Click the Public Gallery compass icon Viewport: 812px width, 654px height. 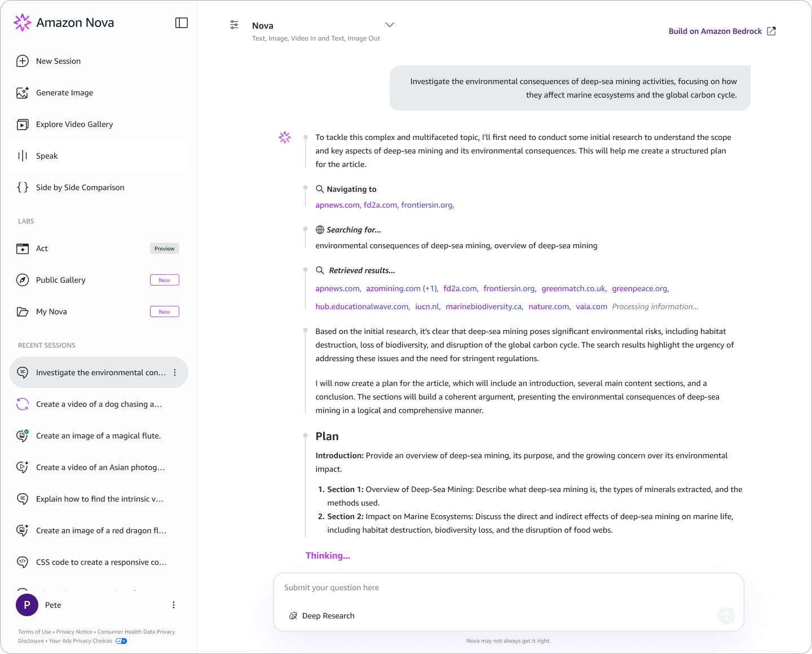[x=23, y=280]
